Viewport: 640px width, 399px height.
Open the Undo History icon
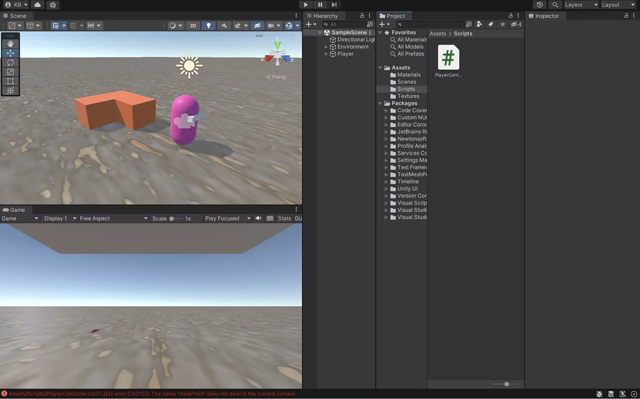540,5
